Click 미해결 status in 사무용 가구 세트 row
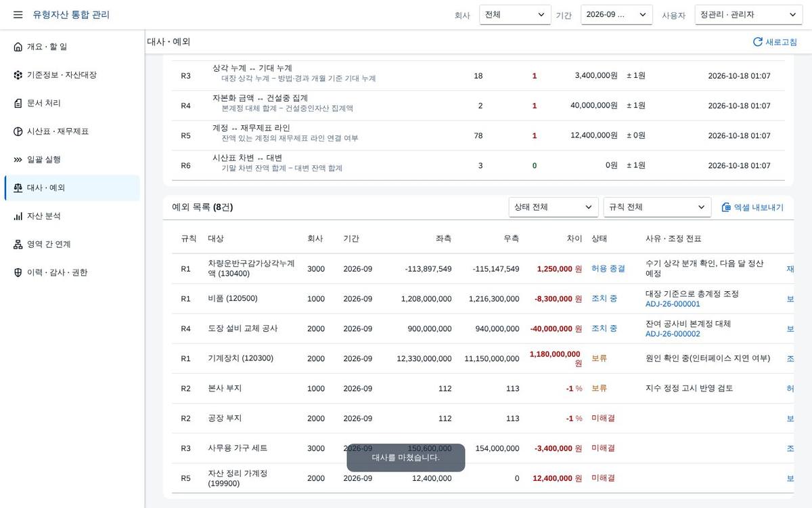Viewport: 812px width, 508px height. (604, 448)
